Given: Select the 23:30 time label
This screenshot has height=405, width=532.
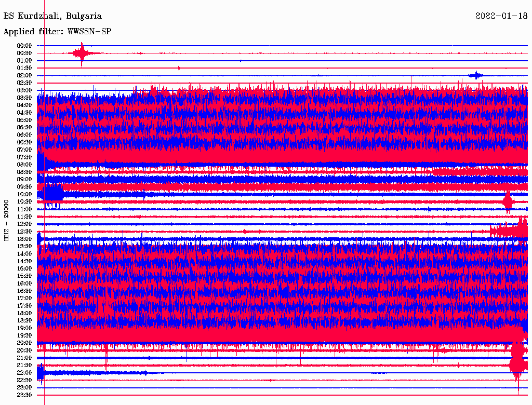Looking at the screenshot, I should (x=24, y=395).
